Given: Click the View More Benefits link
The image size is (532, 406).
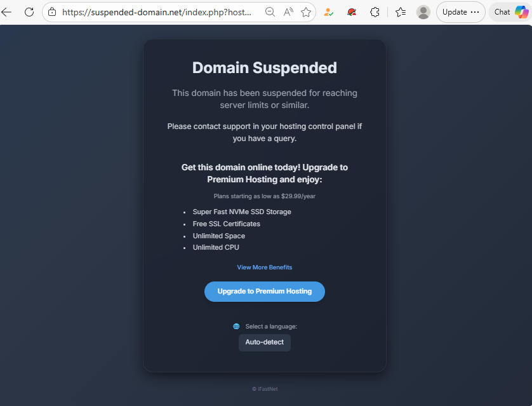Looking at the screenshot, I should [x=265, y=267].
